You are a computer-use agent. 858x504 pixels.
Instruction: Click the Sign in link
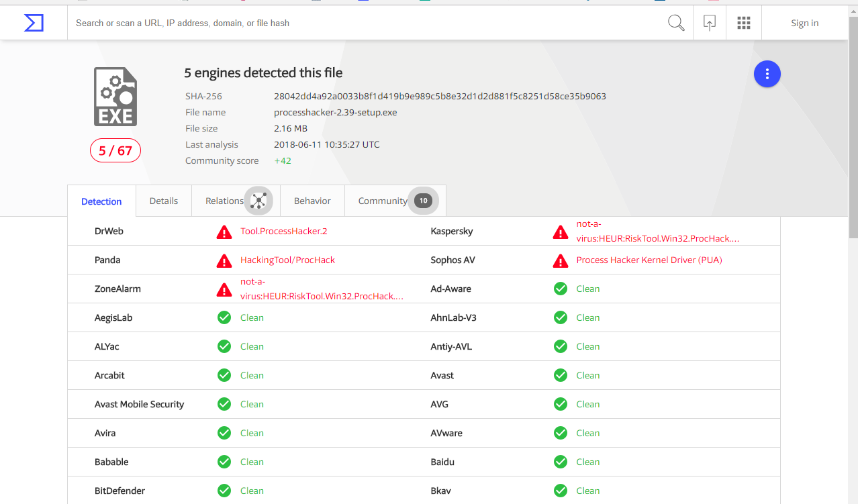pyautogui.click(x=804, y=23)
